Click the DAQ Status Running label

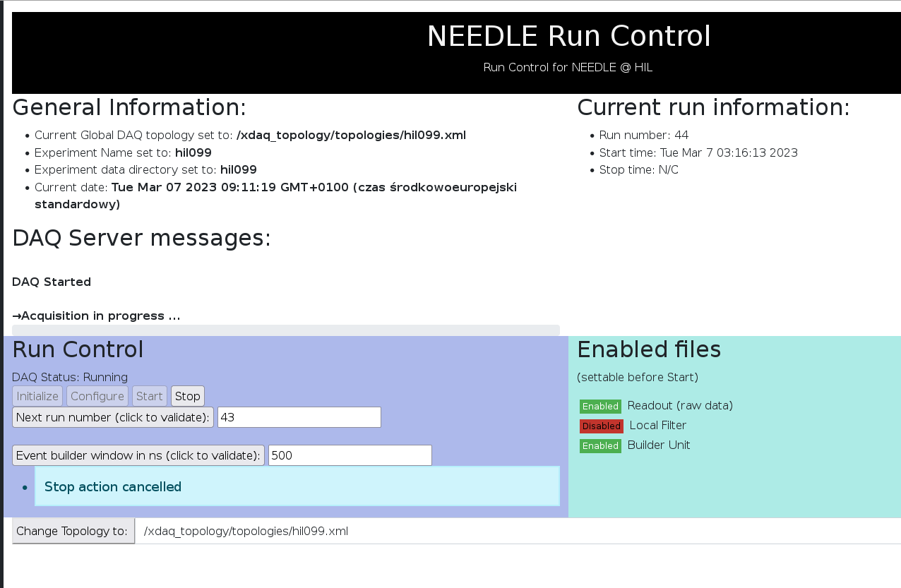coord(68,377)
